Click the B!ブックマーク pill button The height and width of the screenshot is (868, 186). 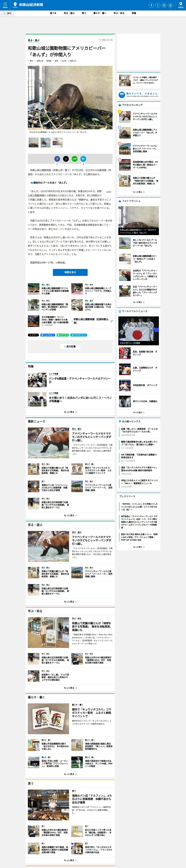(79, 335)
